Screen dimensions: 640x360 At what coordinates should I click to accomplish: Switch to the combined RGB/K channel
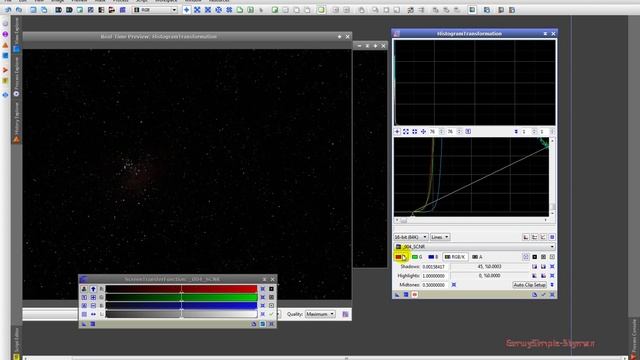click(455, 257)
